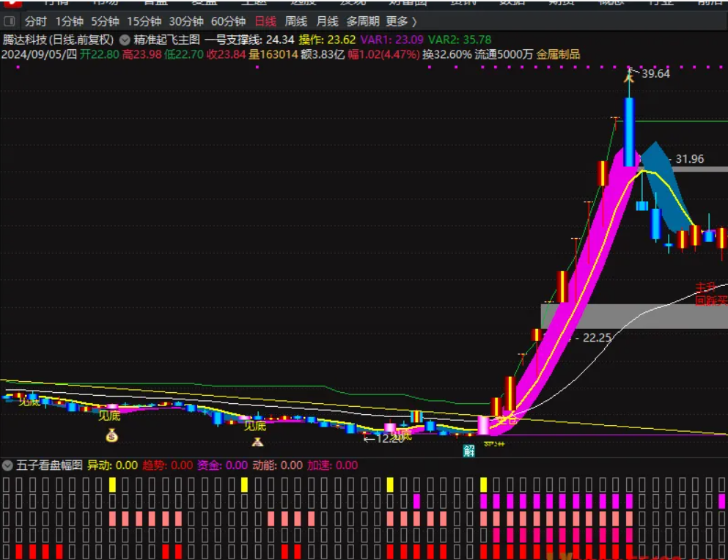
Task: Click the 金属制品 industry sector link
Action: [558, 54]
